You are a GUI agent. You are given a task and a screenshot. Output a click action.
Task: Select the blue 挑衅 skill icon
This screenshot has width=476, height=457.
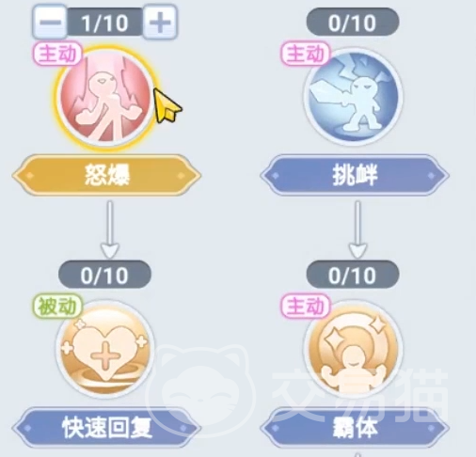tap(354, 98)
